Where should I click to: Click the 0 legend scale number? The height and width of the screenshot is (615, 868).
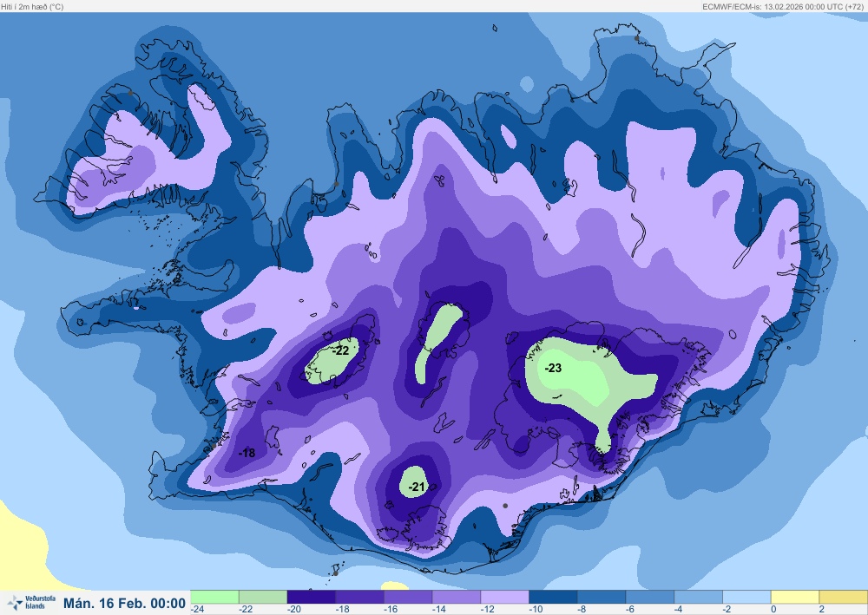(773, 609)
